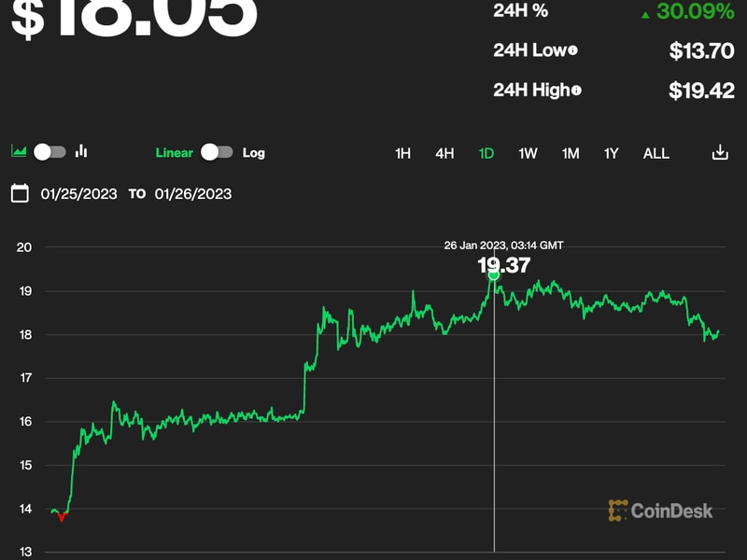Click the bar chart type icon

(x=81, y=151)
